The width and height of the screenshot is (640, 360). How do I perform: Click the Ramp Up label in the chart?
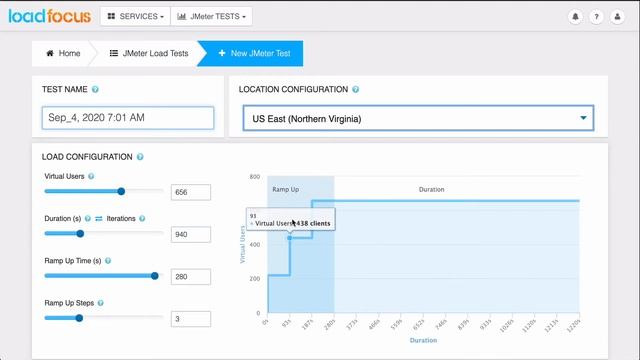tap(286, 189)
